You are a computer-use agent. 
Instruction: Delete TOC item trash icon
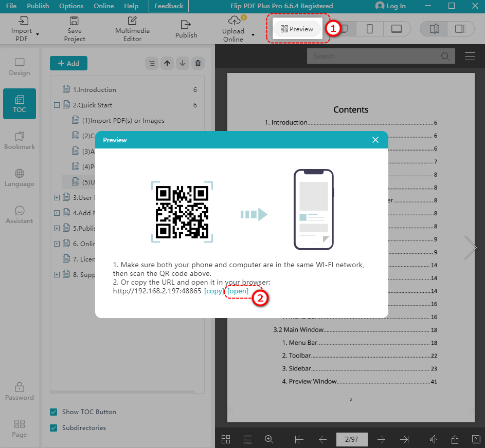198,63
